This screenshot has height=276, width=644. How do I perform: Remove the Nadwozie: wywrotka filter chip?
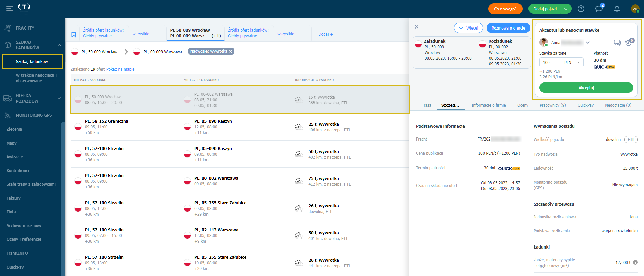click(231, 51)
